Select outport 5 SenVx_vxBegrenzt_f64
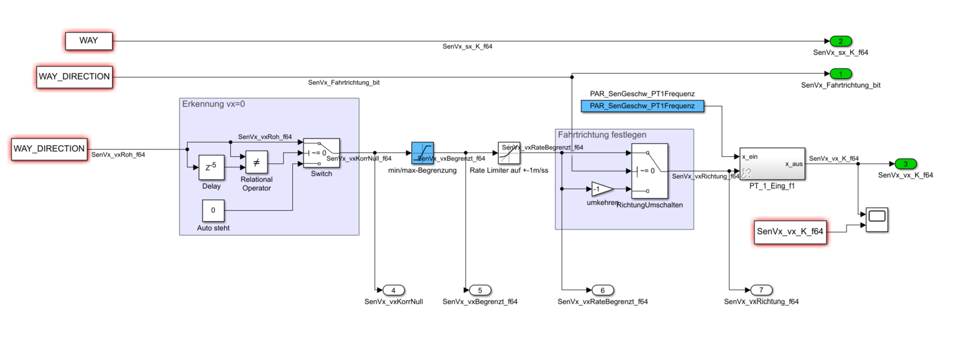Viewport: 980px width, 343px height. point(480,290)
